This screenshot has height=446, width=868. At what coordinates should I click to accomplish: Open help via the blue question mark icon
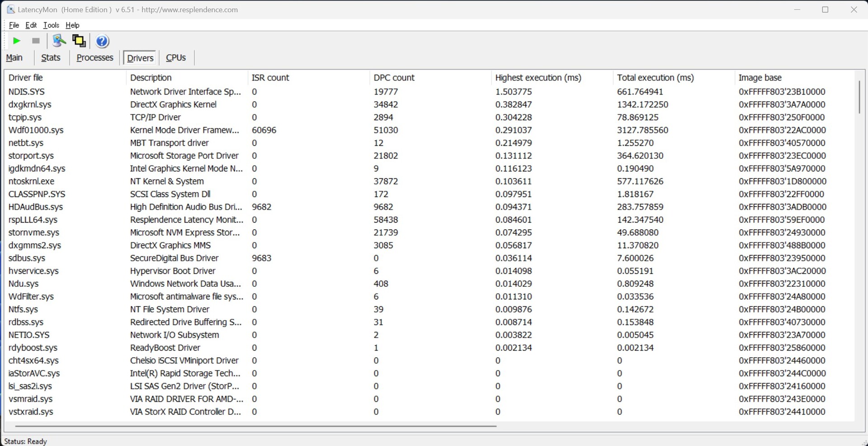[x=103, y=41]
